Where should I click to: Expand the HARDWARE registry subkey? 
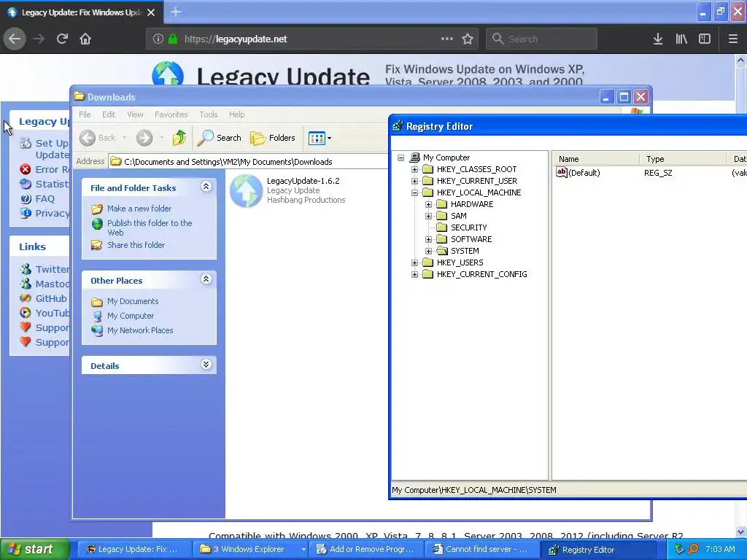pos(429,204)
